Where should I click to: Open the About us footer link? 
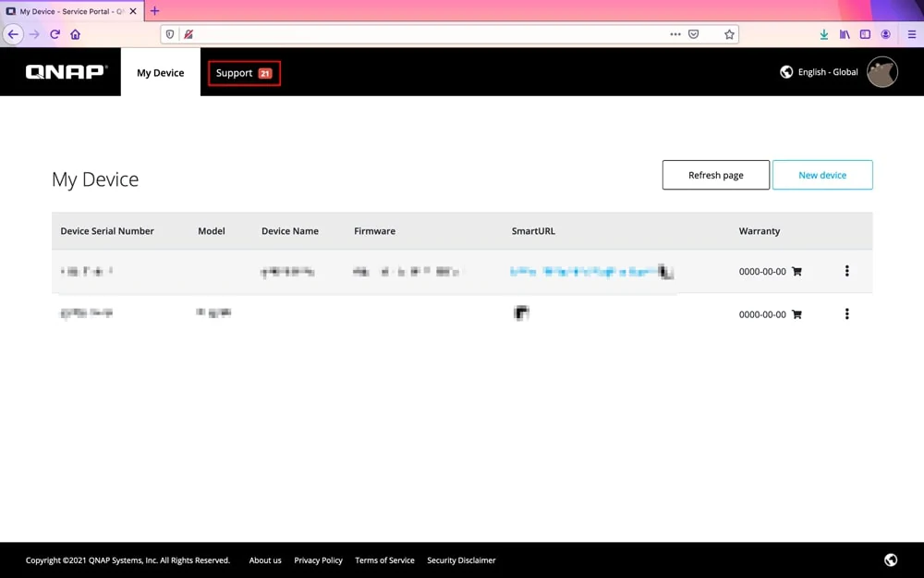click(265, 560)
